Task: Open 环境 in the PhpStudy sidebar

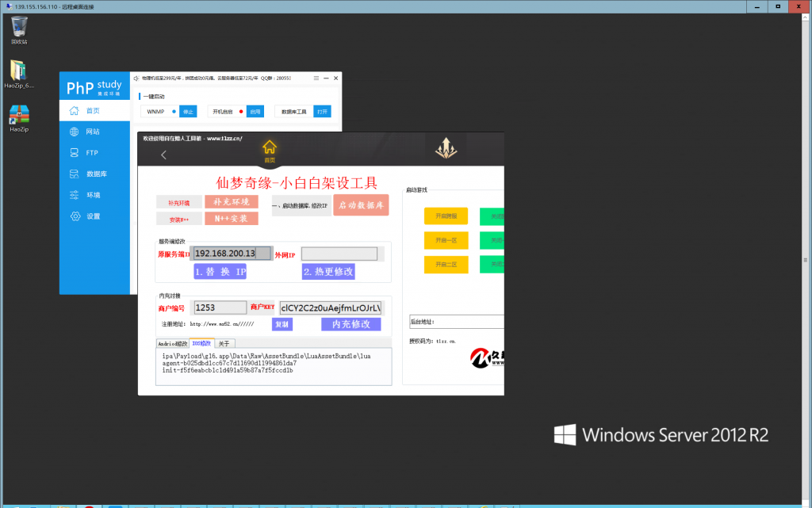Action: [x=94, y=195]
